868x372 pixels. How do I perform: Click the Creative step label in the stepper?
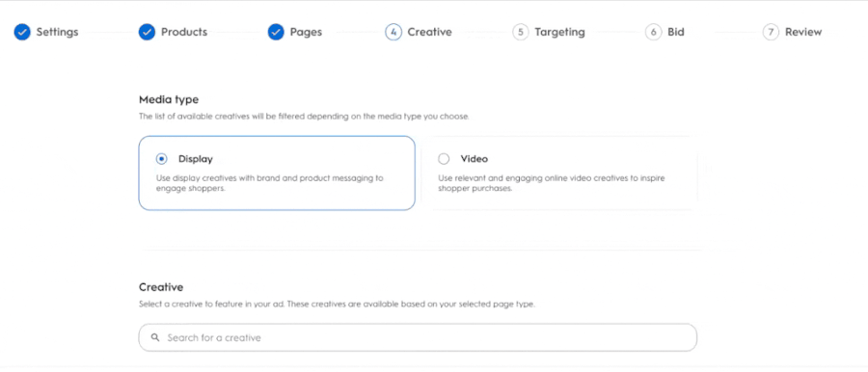click(429, 32)
